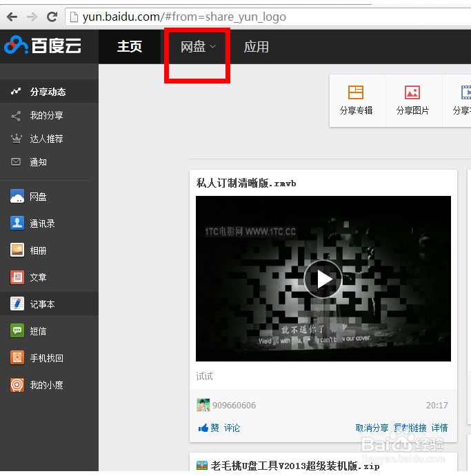Click the 分享图片 picture icon
This screenshot has height=476, width=471.
point(412,92)
